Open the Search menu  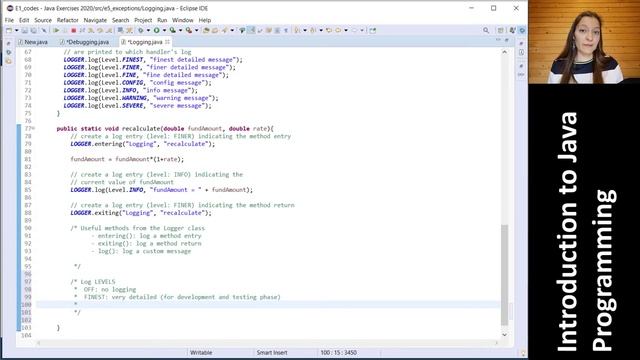click(x=120, y=20)
